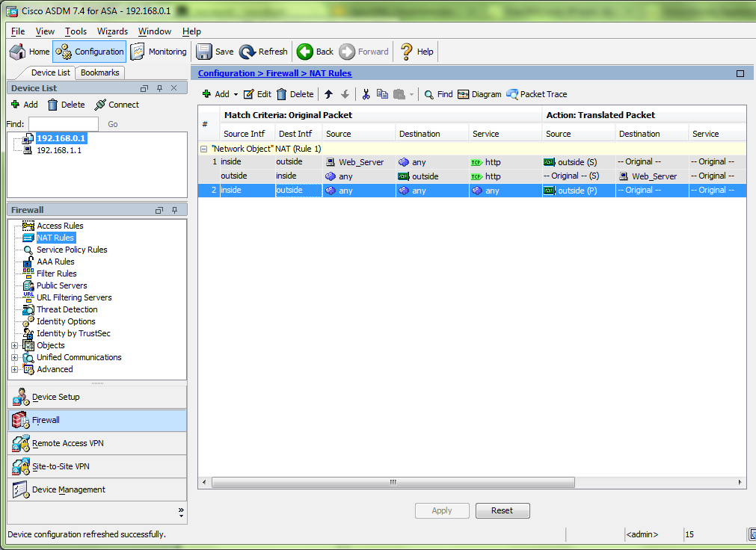Switch to the Bookmarks tab
The width and height of the screenshot is (756, 550).
[x=99, y=72]
